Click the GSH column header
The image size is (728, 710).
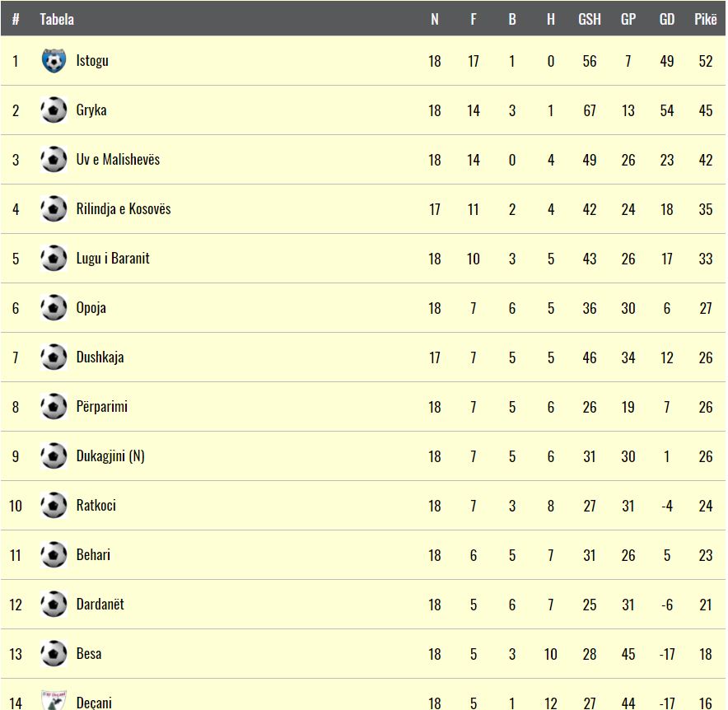[x=589, y=19]
